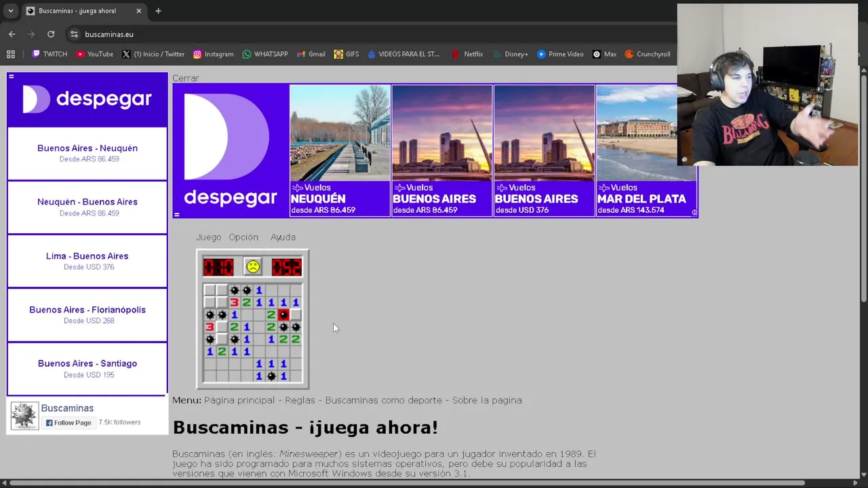
Task: Open the Vuelos MAR DEL PLATA ad card
Action: coord(646,150)
